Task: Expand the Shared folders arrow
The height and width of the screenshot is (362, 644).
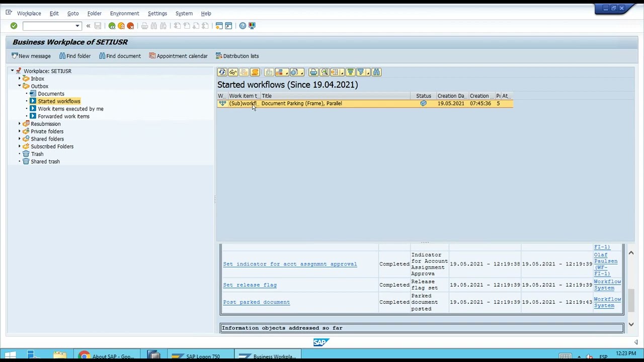Action: click(x=20, y=139)
